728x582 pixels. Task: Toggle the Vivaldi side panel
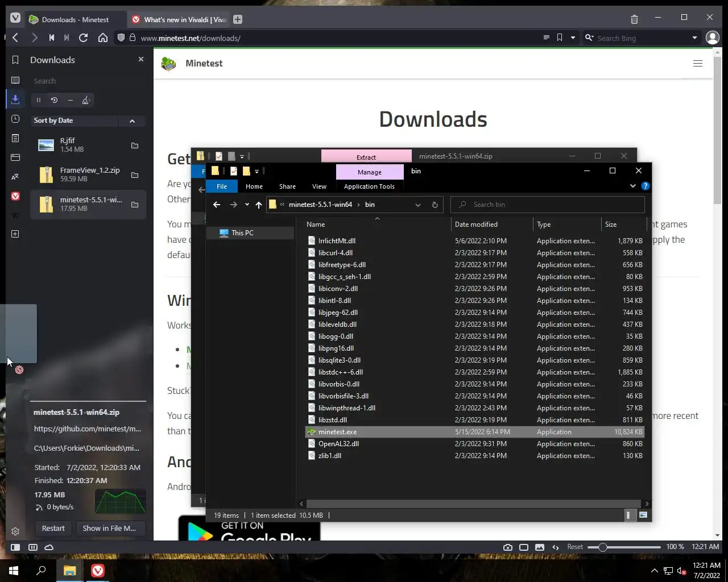tap(15, 547)
